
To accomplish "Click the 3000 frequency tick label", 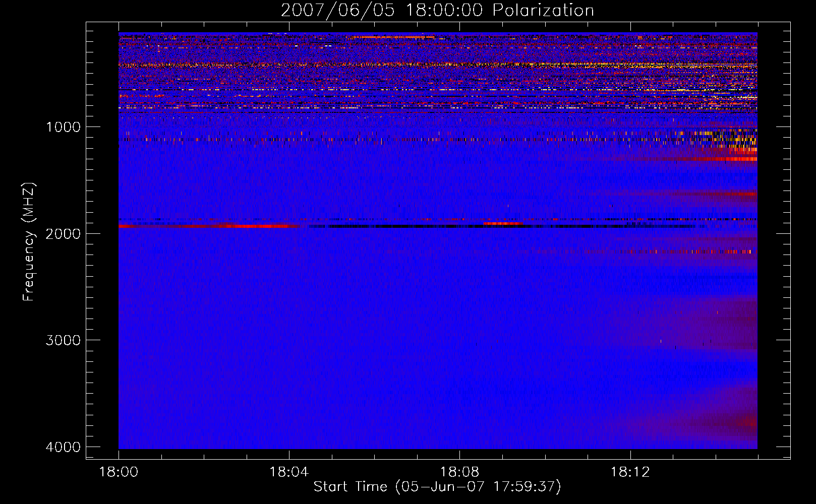I will 63,340.
